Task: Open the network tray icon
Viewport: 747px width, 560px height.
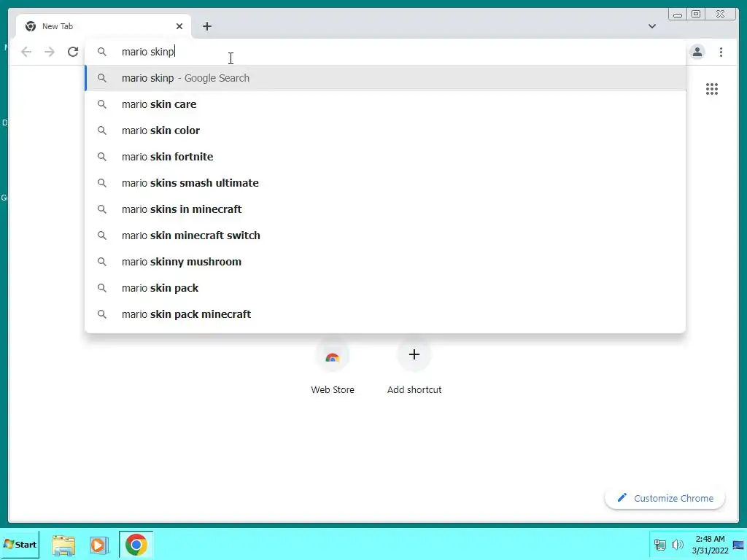Action: (x=659, y=545)
